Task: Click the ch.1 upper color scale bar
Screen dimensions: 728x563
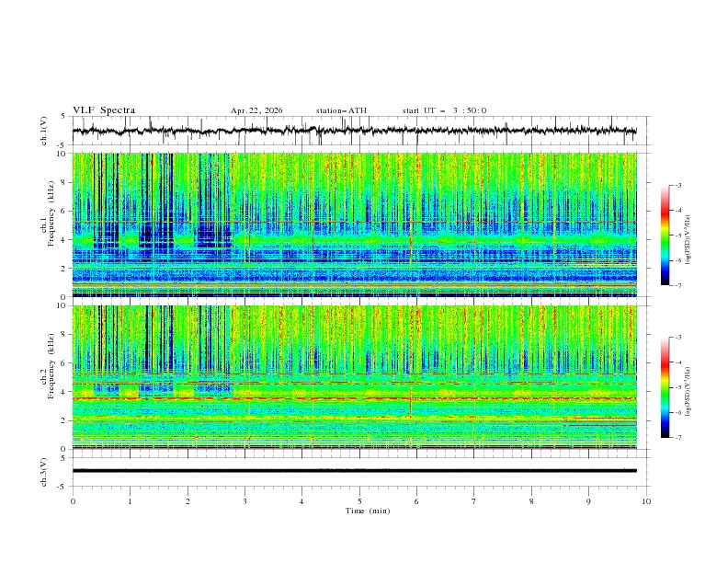Action: (665, 236)
